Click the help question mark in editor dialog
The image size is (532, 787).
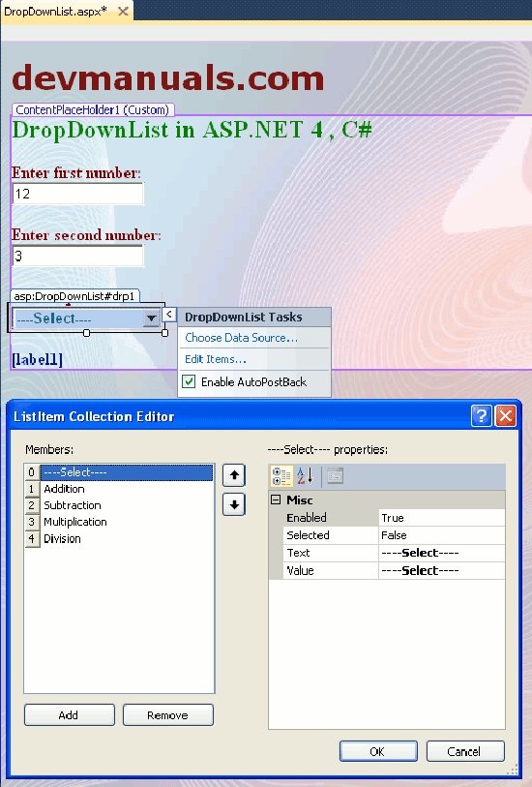click(482, 416)
